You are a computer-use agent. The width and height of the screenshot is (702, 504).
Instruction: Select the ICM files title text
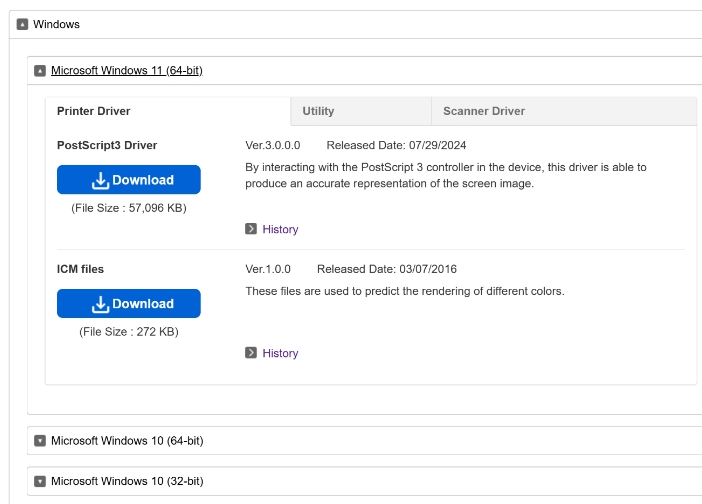pyautogui.click(x=80, y=269)
